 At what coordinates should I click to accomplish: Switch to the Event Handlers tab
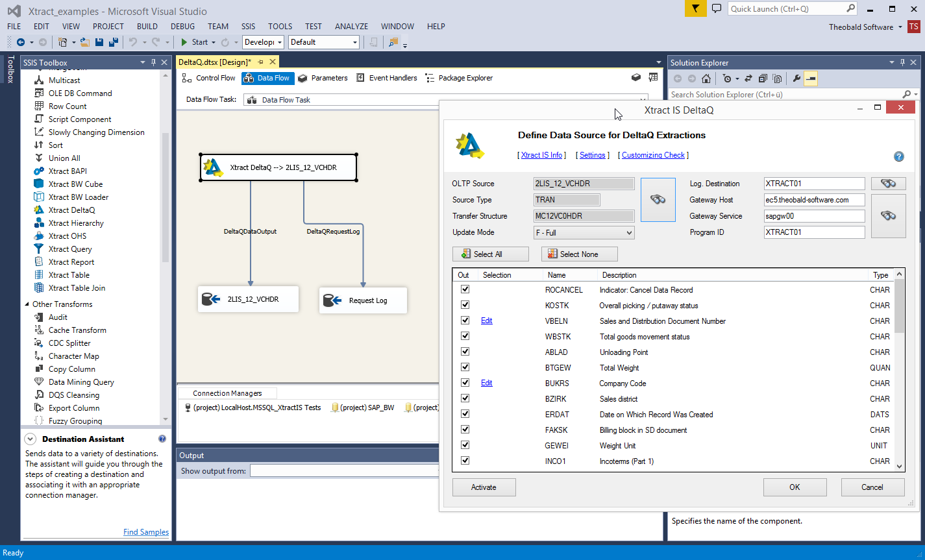(x=387, y=78)
